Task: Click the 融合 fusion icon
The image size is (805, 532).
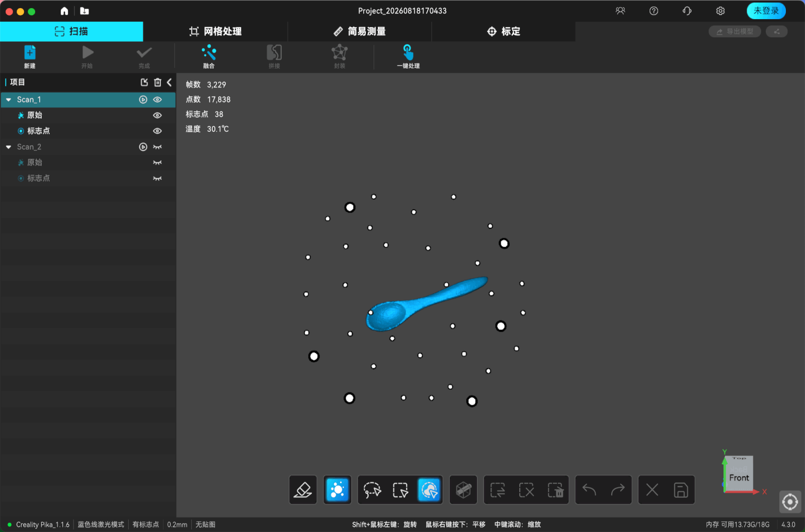Action: pyautogui.click(x=209, y=52)
